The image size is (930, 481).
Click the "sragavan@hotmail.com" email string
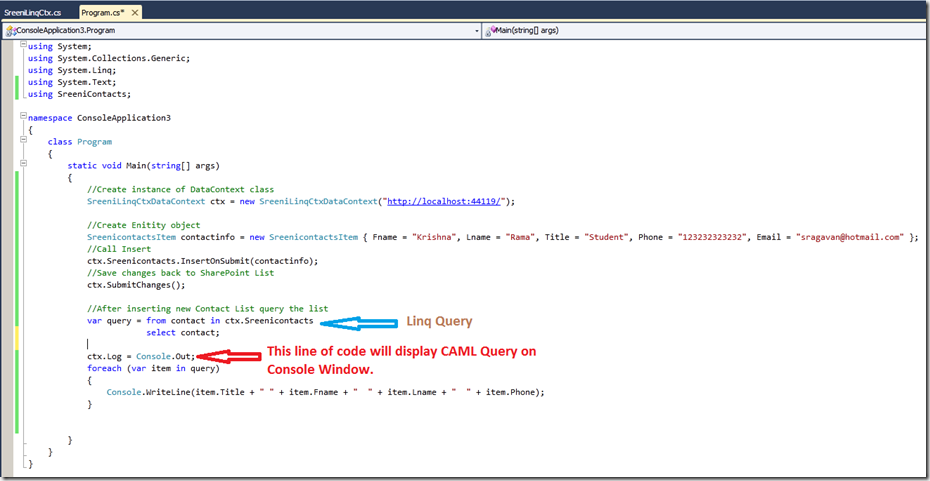tap(849, 237)
